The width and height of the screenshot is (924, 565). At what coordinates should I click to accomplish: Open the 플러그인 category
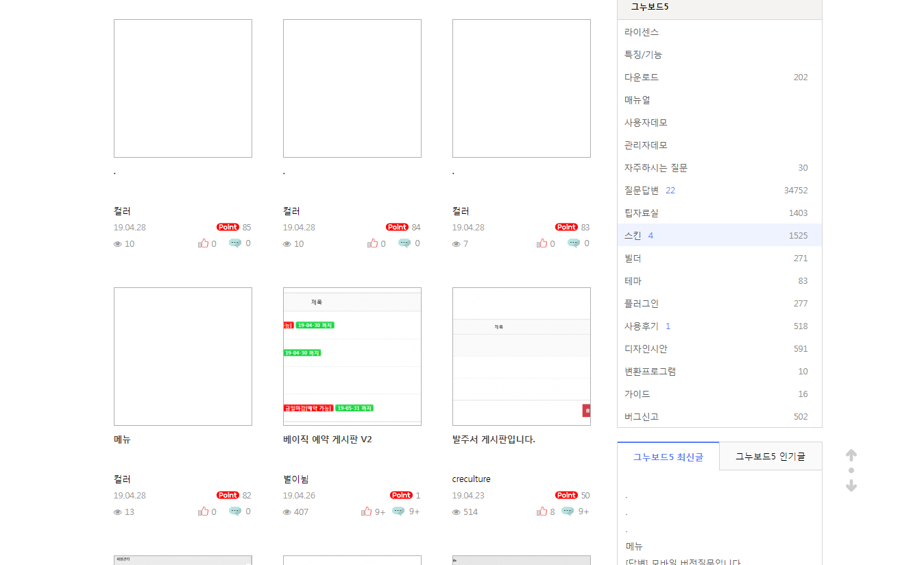tap(642, 304)
